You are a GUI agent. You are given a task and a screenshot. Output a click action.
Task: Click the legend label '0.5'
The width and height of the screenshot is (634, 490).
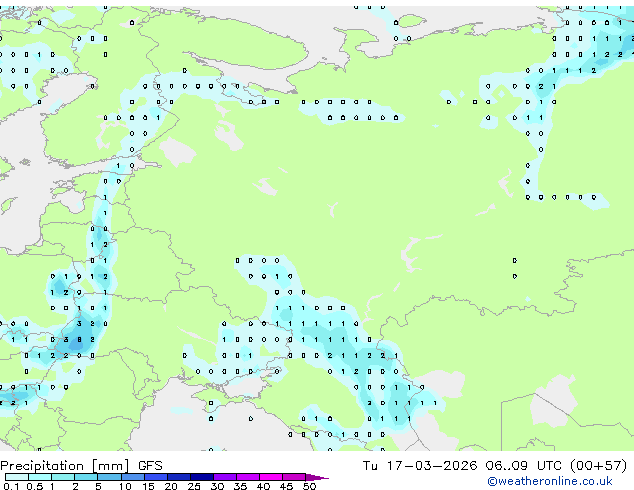[35, 486]
